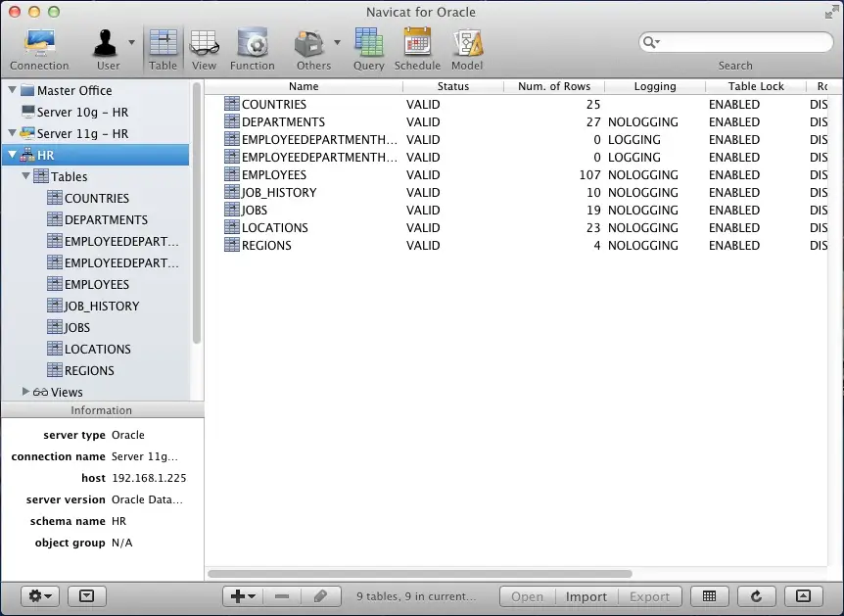
Task: Click DEPARTMENTS table icon in object list
Action: pyautogui.click(x=232, y=121)
